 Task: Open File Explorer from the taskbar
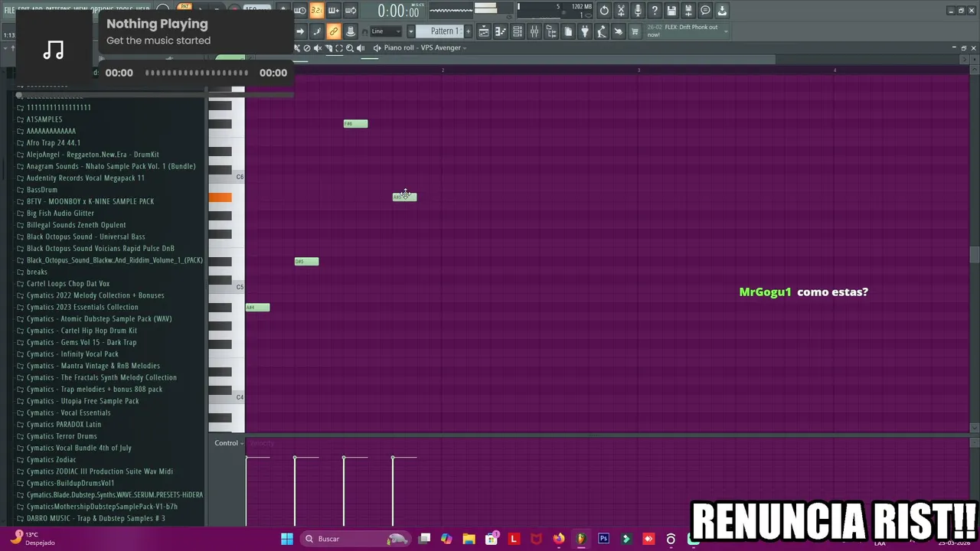(469, 539)
